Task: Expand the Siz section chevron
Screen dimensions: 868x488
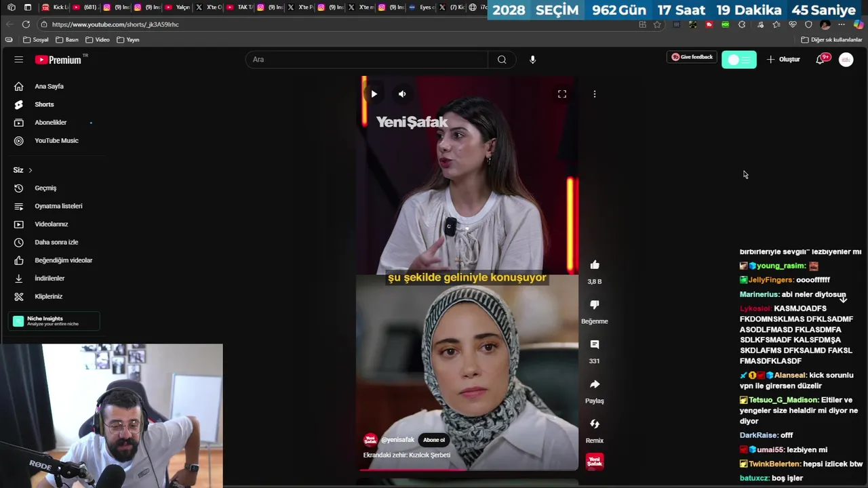Action: [30, 170]
